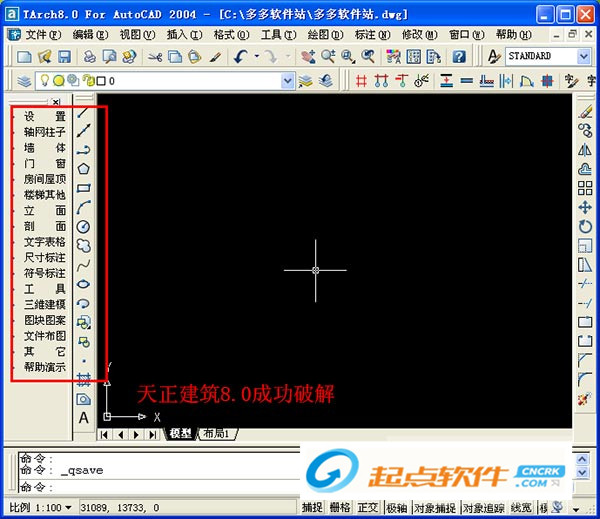Select the Rectangle draw tool

pos(83,188)
